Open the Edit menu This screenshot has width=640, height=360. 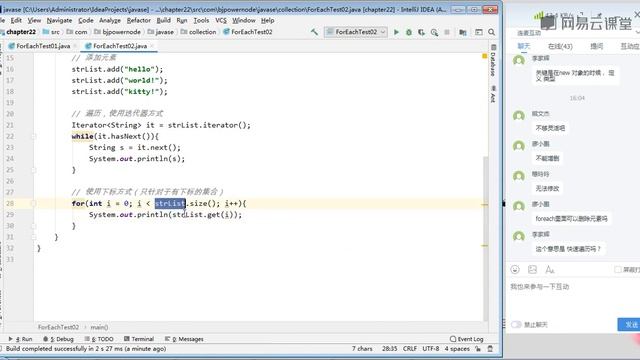click(16, 20)
